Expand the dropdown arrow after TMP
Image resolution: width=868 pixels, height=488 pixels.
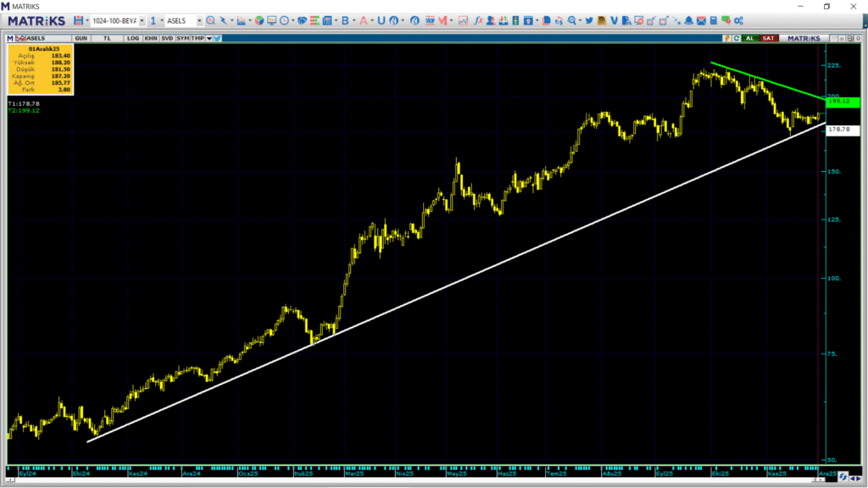pos(209,38)
